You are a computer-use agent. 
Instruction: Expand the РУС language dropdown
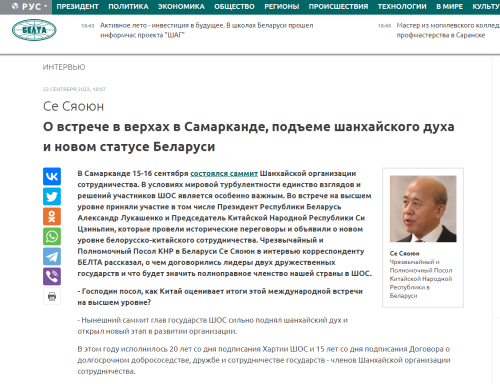click(29, 7)
